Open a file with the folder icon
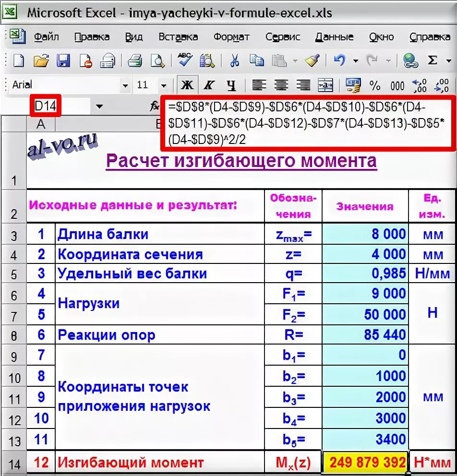Viewport: 457px width, 476px height. coord(41,60)
